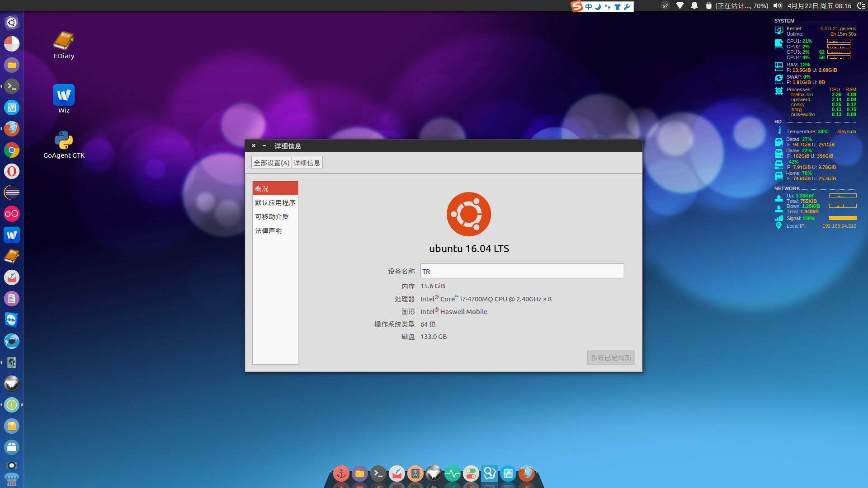This screenshot has width=868, height=488.
Task: Open the Sogou shirt skin icon
Action: pos(617,6)
